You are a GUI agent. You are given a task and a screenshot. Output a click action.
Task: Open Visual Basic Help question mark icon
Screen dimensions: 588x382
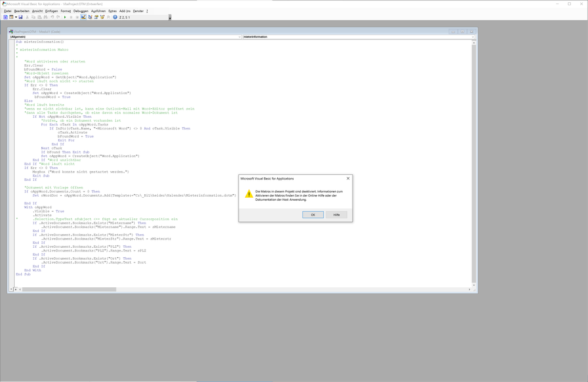(115, 17)
